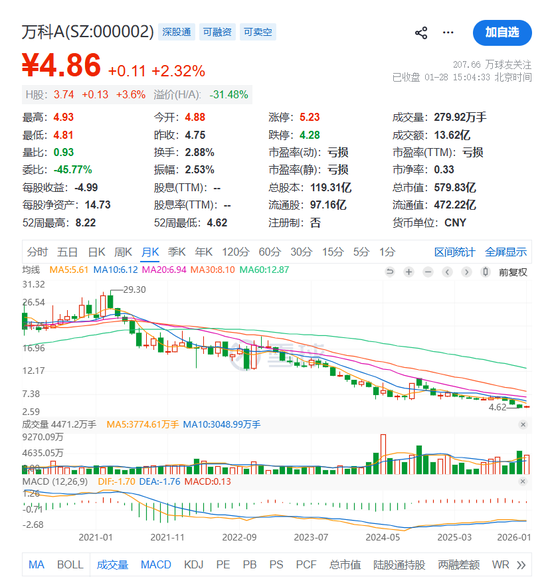Click the 可卖空 tag
550x583 pixels.
coord(258,32)
